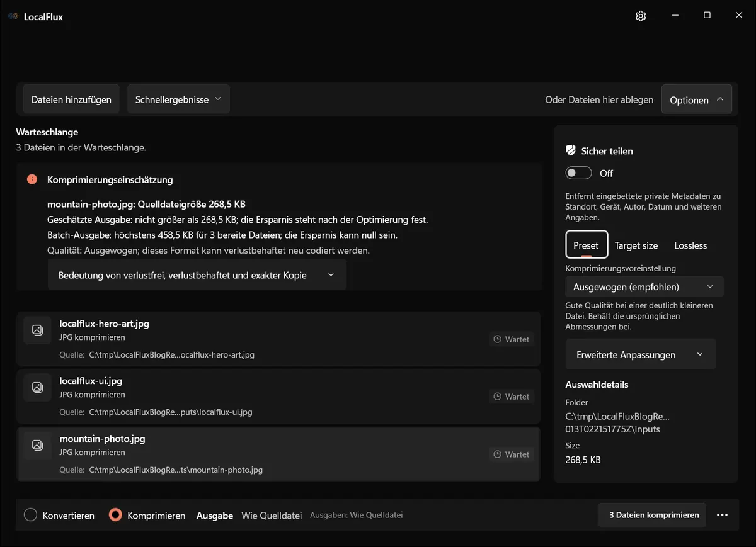Open the settings gear in title bar
Image resolution: width=756 pixels, height=547 pixels.
coord(641,16)
